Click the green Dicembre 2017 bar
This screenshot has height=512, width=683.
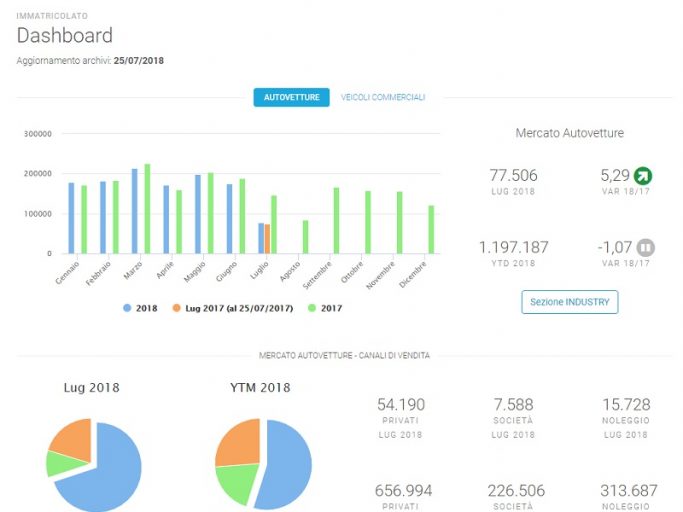pos(431,230)
